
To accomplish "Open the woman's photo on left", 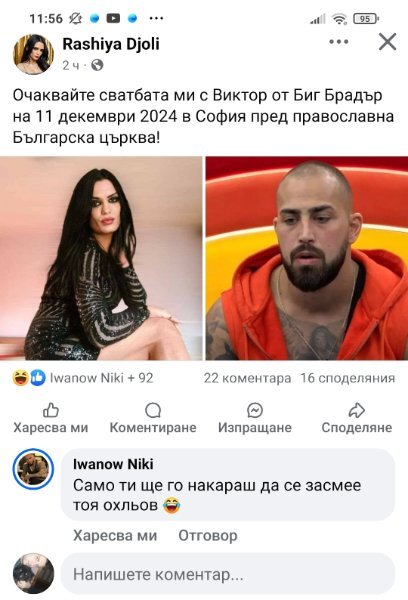I will [101, 258].
